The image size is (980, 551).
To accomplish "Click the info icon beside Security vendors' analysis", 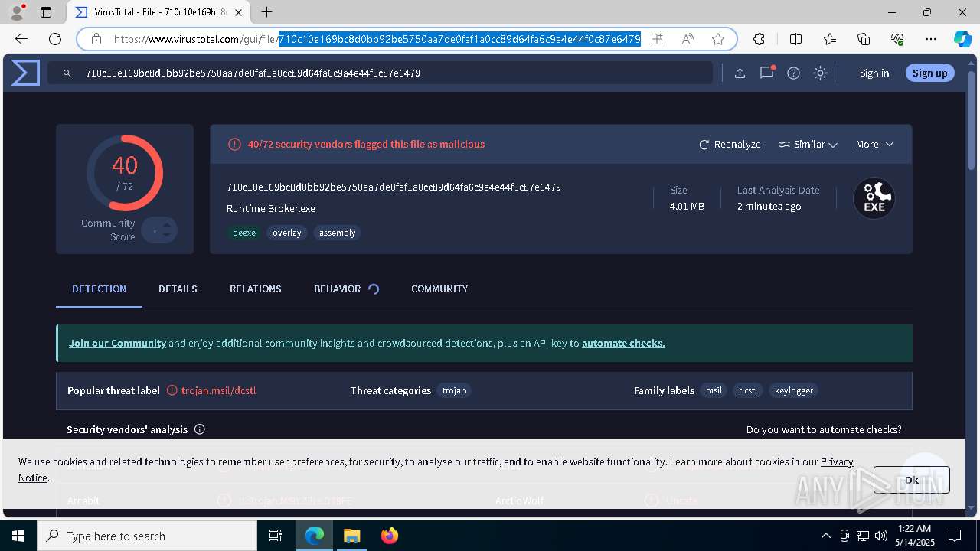I will [200, 429].
